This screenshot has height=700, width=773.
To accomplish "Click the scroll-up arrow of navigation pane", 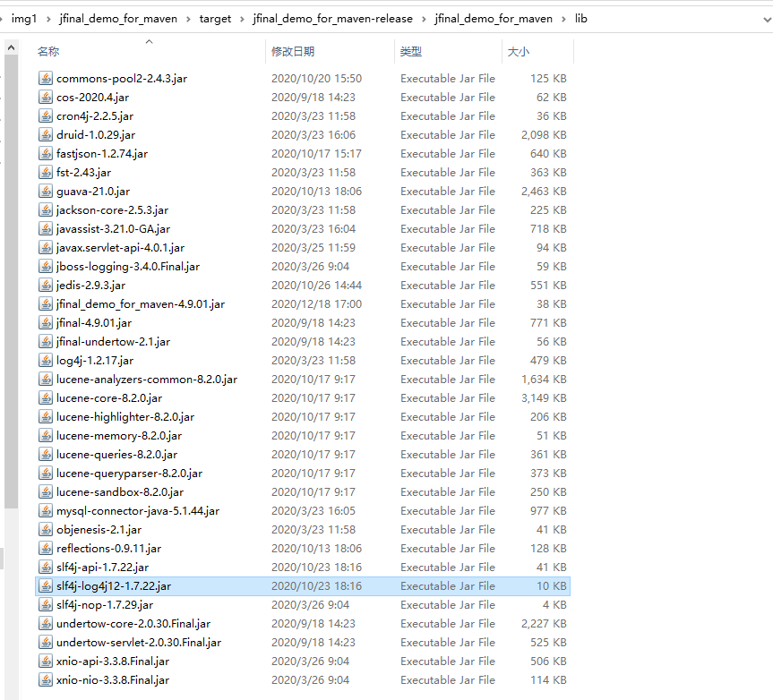I will (12, 47).
